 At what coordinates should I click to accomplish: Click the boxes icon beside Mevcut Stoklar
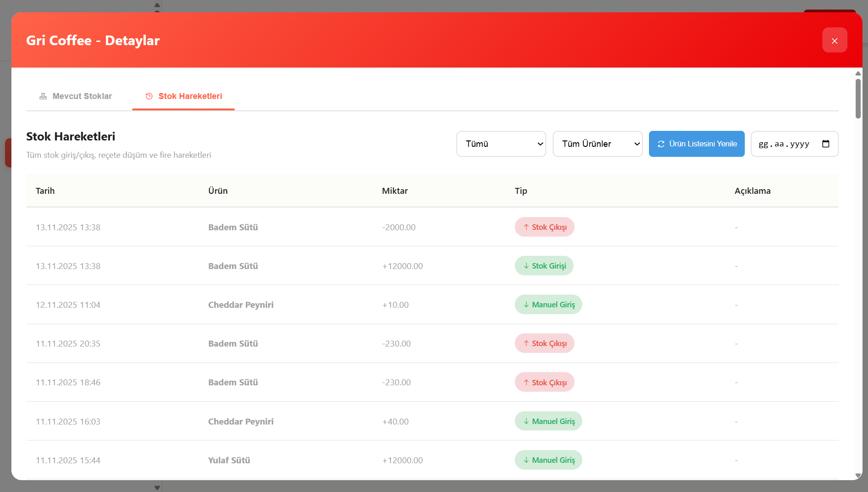[43, 96]
